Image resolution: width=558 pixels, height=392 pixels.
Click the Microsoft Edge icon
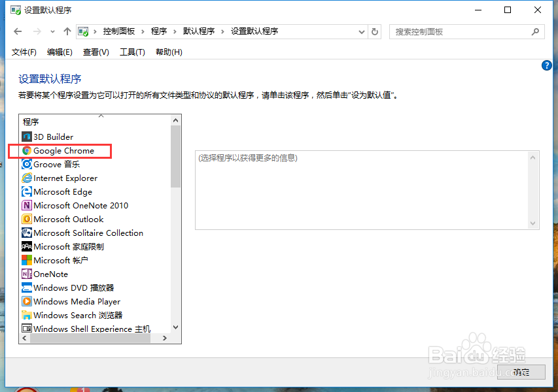(x=27, y=192)
